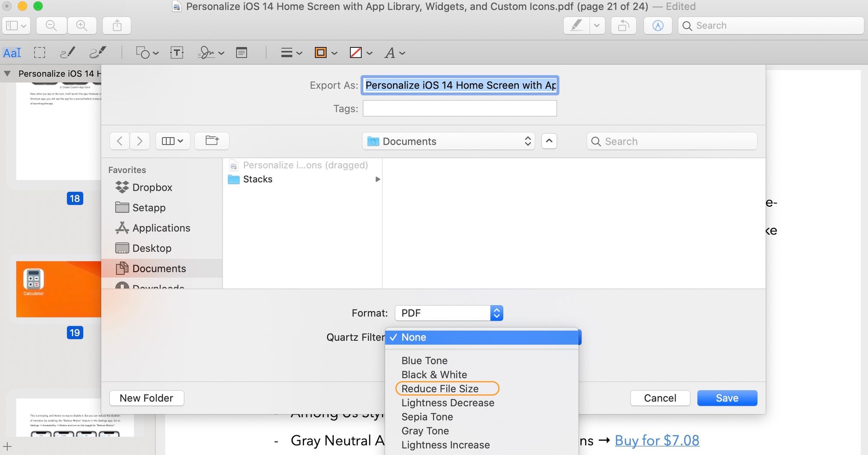Image resolution: width=868 pixels, height=455 pixels.
Task: Click the Save button
Action: pyautogui.click(x=727, y=398)
